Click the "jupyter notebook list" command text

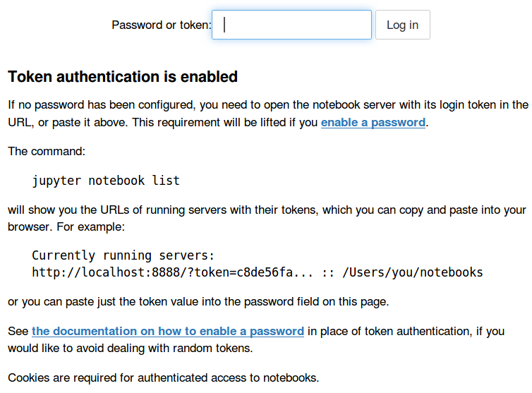coord(106,181)
